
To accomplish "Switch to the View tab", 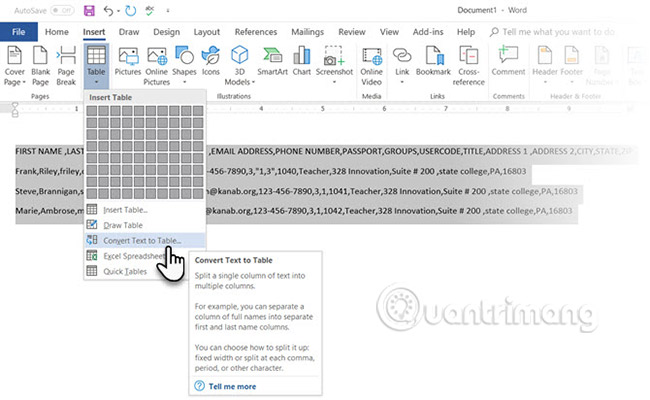I will pyautogui.click(x=389, y=32).
